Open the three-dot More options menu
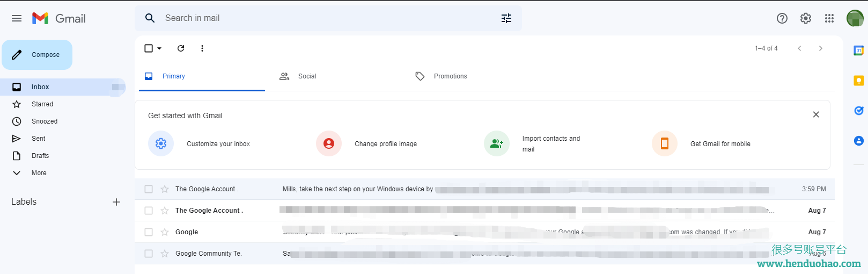This screenshot has width=868, height=274. coord(202,48)
